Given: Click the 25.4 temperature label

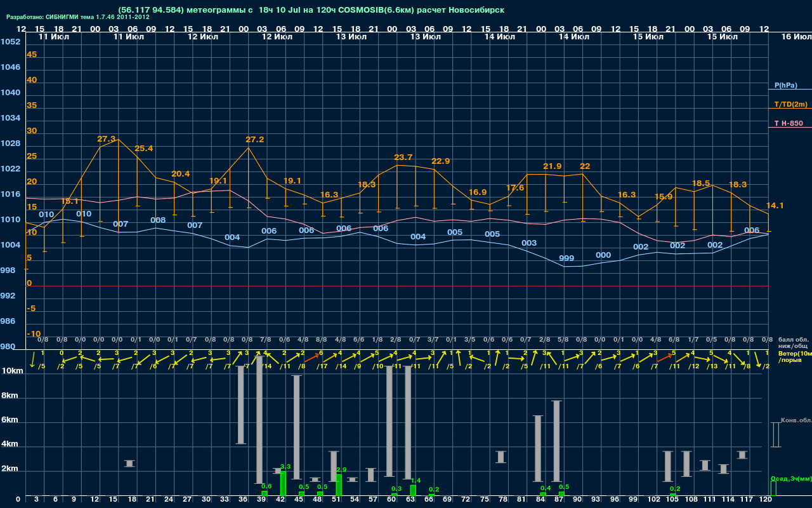Looking at the screenshot, I should point(143,148).
